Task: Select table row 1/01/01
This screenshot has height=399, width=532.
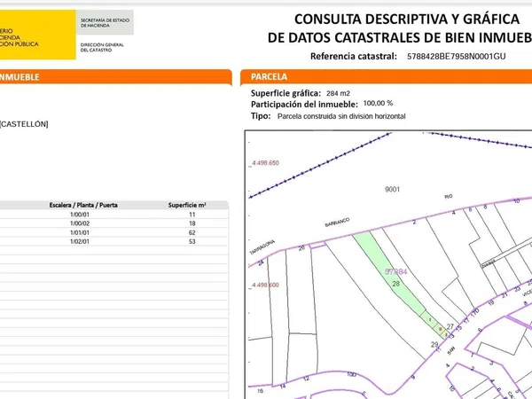Action: [x=114, y=232]
